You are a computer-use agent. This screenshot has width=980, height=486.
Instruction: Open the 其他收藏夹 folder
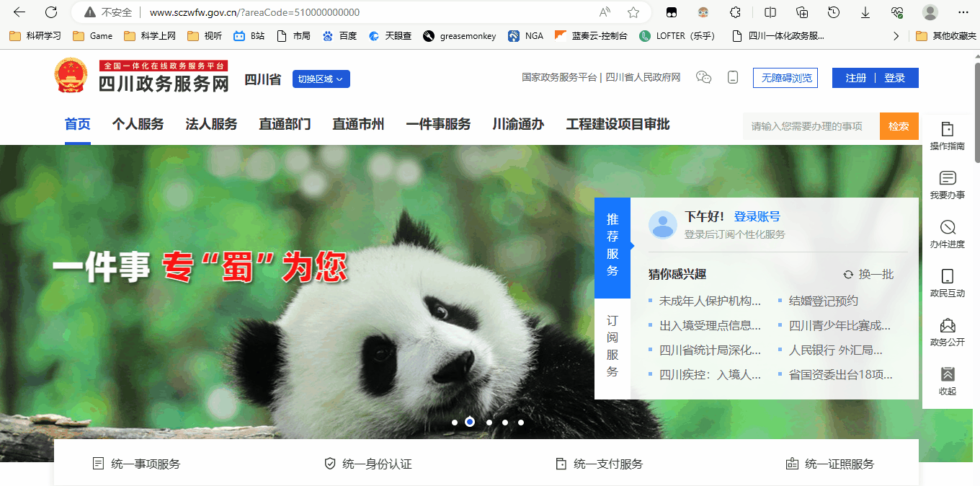[x=946, y=35]
